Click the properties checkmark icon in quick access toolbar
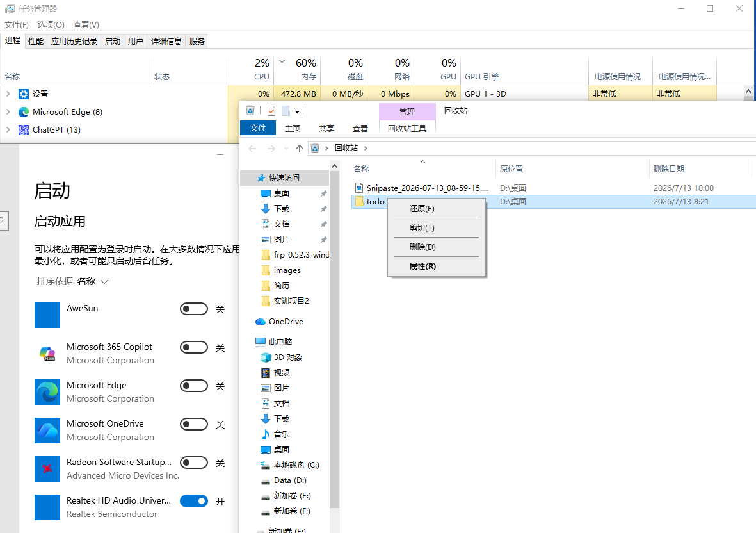Viewport: 756px width, 533px height. (x=271, y=111)
